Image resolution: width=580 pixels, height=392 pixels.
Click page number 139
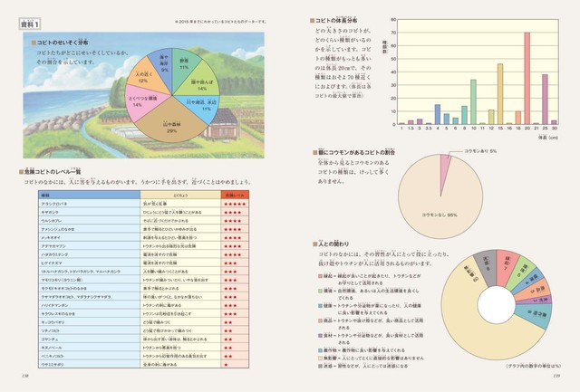(556, 376)
